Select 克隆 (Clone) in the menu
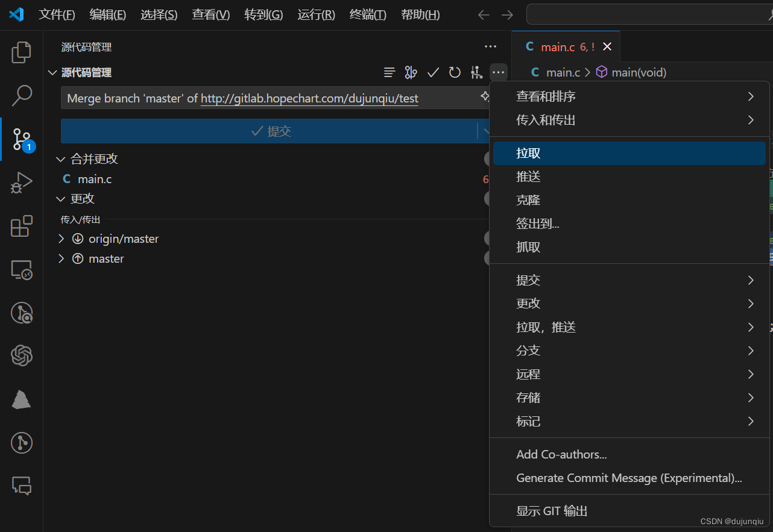This screenshot has width=773, height=532. point(629,200)
